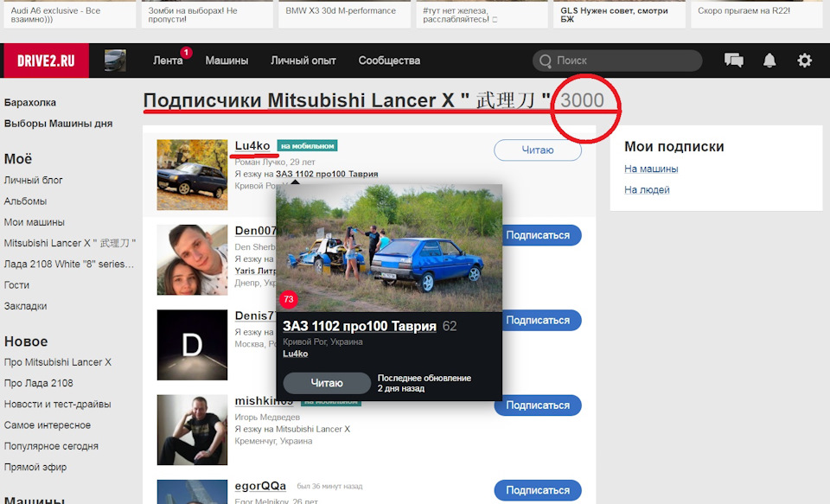
Task: Open Выборы Машины дня link
Action: 58,124
